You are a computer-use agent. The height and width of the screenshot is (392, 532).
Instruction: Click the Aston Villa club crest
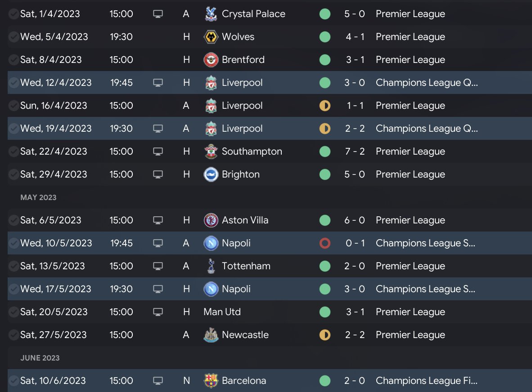point(210,220)
